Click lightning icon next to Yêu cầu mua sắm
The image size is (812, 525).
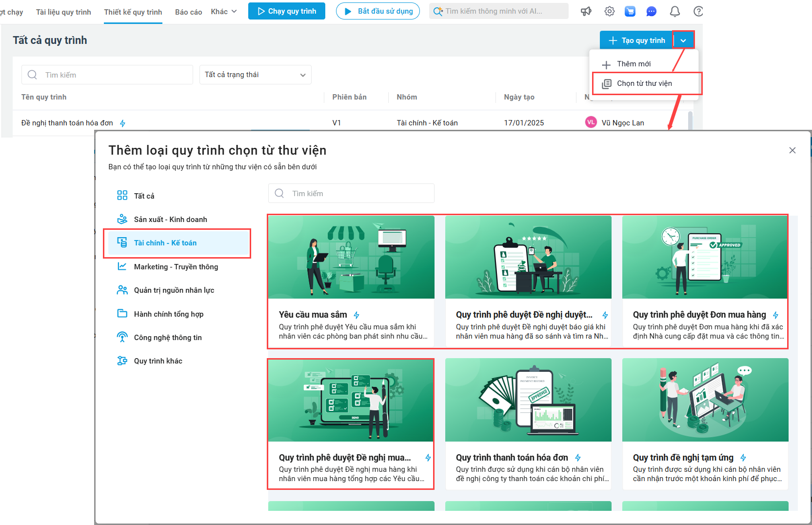(356, 315)
